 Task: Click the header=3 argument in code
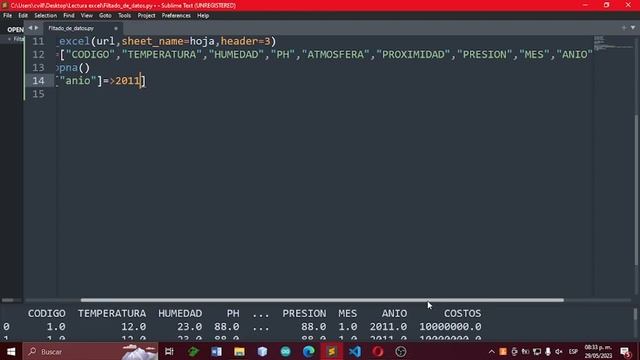tap(245, 41)
